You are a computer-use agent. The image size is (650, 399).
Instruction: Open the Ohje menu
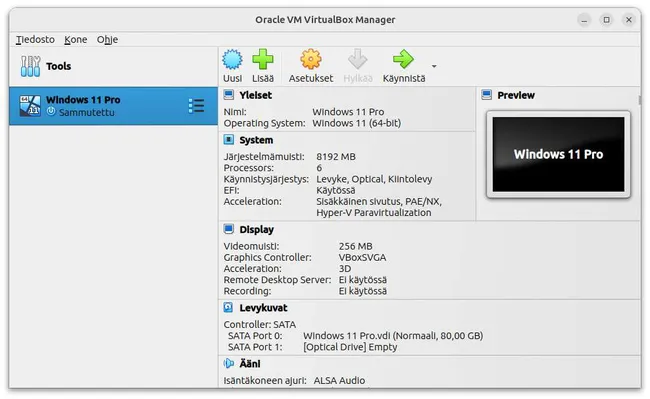tap(107, 39)
